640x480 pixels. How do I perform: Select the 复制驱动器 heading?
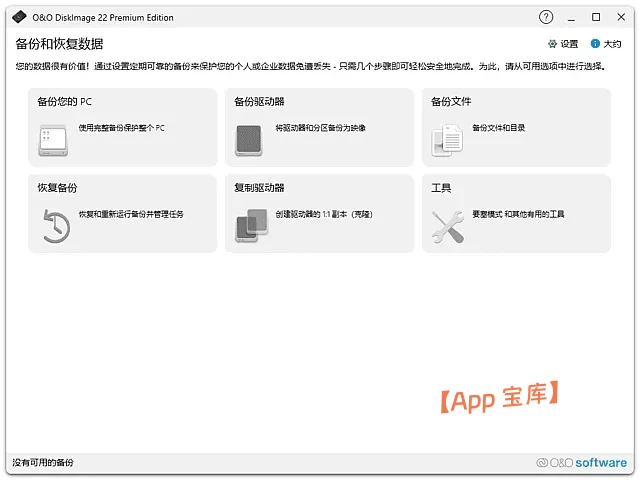259,188
